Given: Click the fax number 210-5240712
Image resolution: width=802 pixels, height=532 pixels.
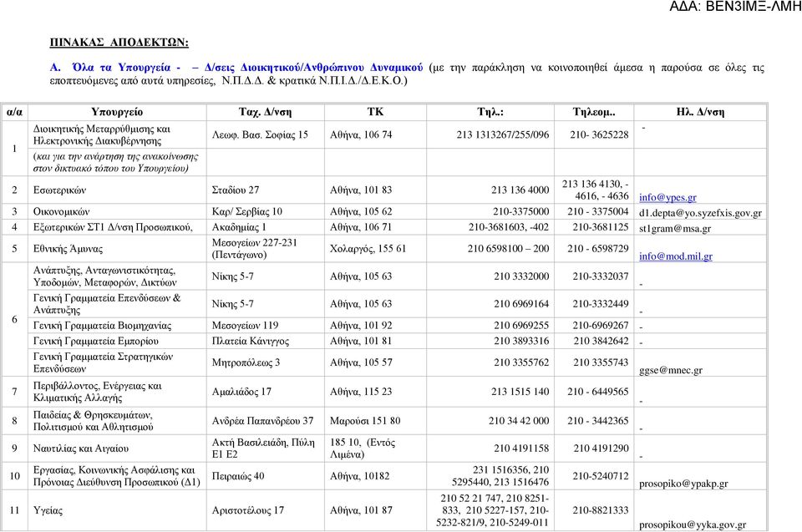Looking at the screenshot, I should (601, 476).
